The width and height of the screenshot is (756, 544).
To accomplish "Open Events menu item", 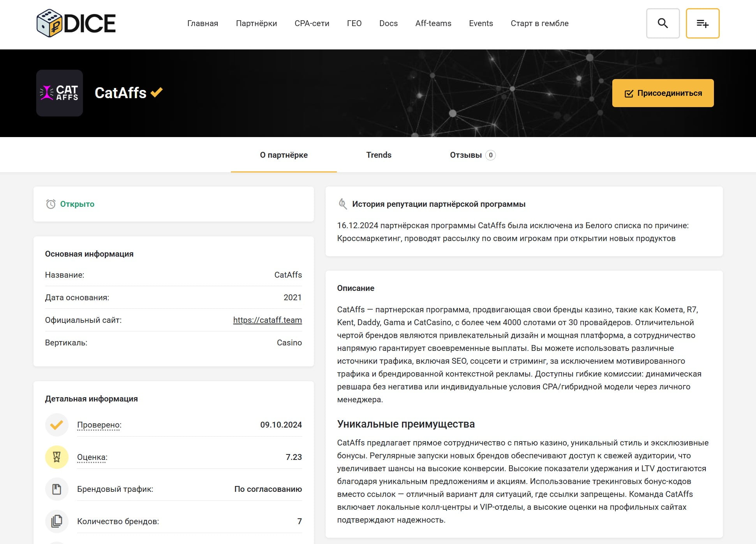I will (x=481, y=23).
